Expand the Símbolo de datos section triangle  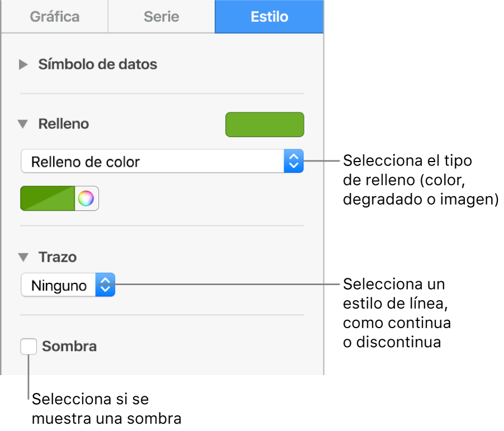coord(23,65)
